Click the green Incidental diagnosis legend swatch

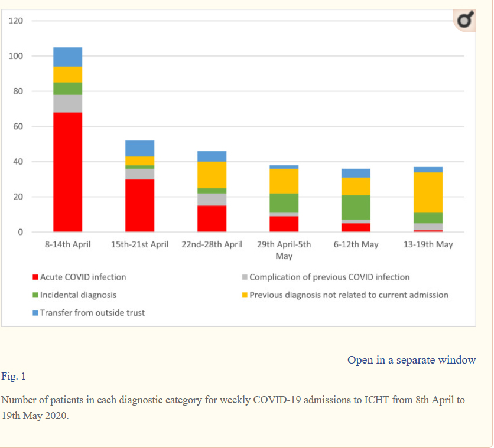35,295
